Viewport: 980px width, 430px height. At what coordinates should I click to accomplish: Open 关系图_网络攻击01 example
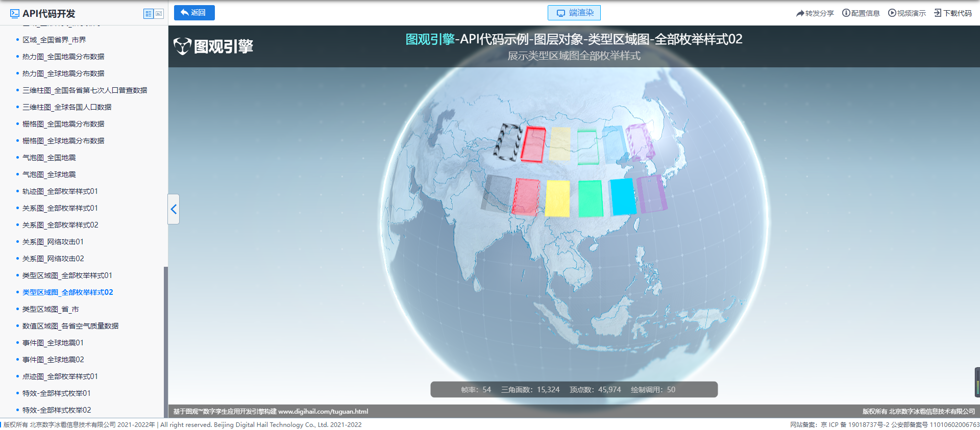coord(53,242)
